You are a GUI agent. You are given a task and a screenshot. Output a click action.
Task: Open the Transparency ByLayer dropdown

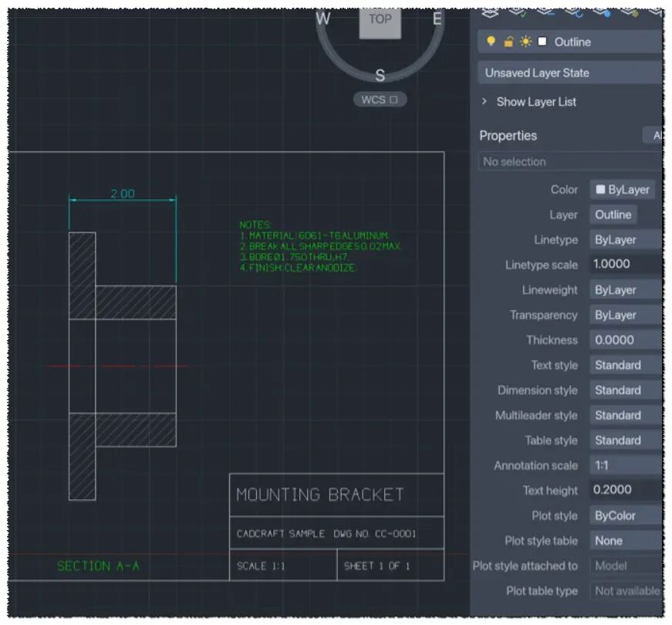[626, 315]
